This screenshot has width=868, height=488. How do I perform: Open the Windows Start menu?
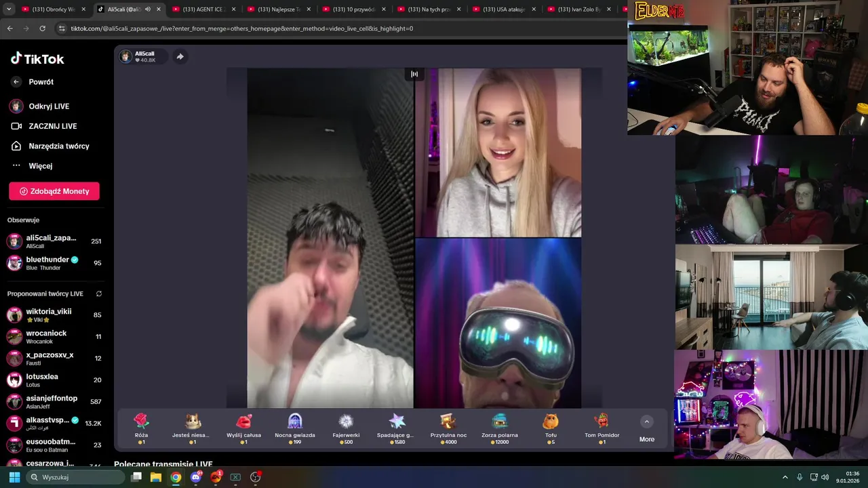pyautogui.click(x=14, y=477)
